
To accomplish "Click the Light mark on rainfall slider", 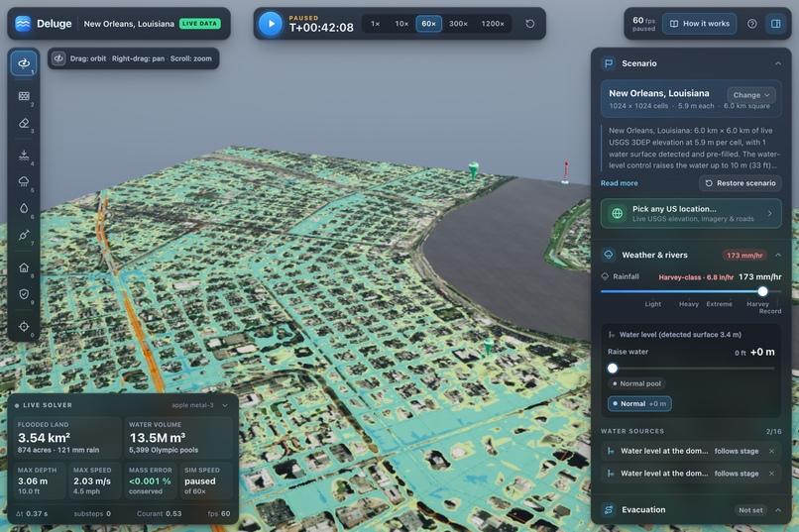I will 652,304.
